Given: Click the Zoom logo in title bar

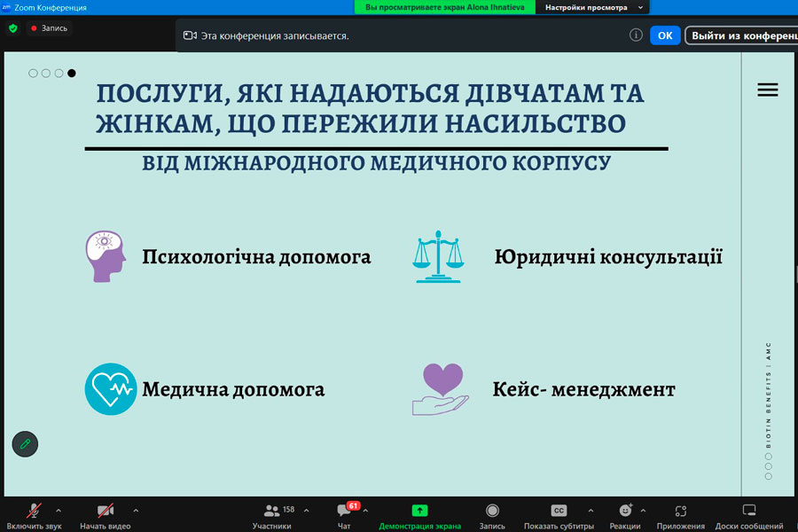Looking at the screenshot, I should (x=6, y=7).
